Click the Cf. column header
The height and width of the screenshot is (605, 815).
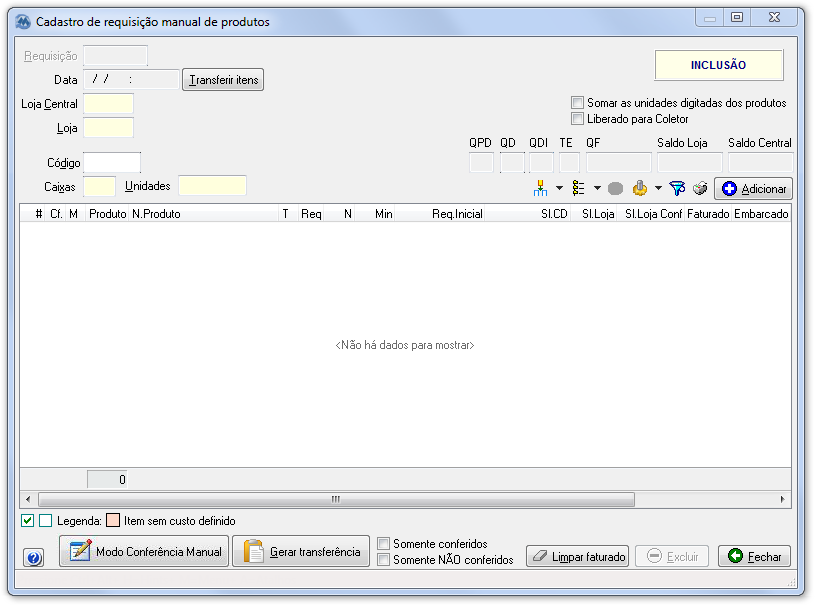pyautogui.click(x=56, y=214)
